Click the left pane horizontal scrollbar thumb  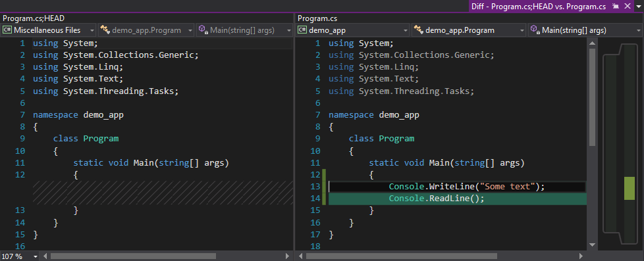133,256
